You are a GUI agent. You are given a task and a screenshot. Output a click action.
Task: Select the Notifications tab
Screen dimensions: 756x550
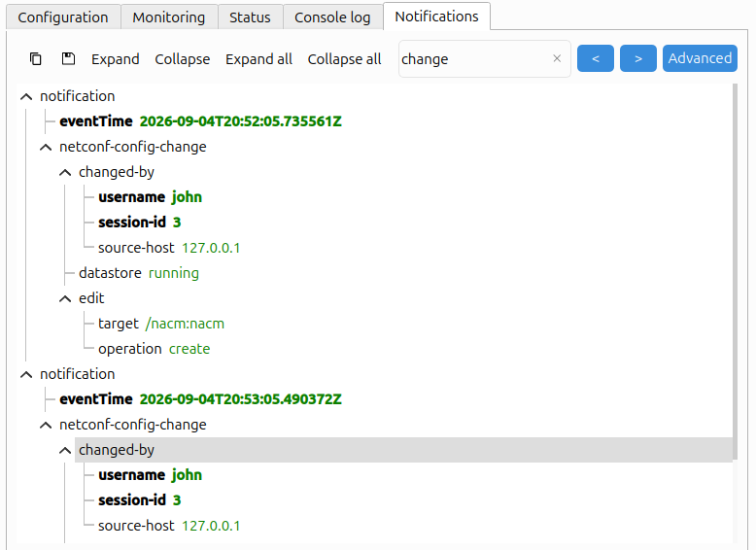click(437, 17)
